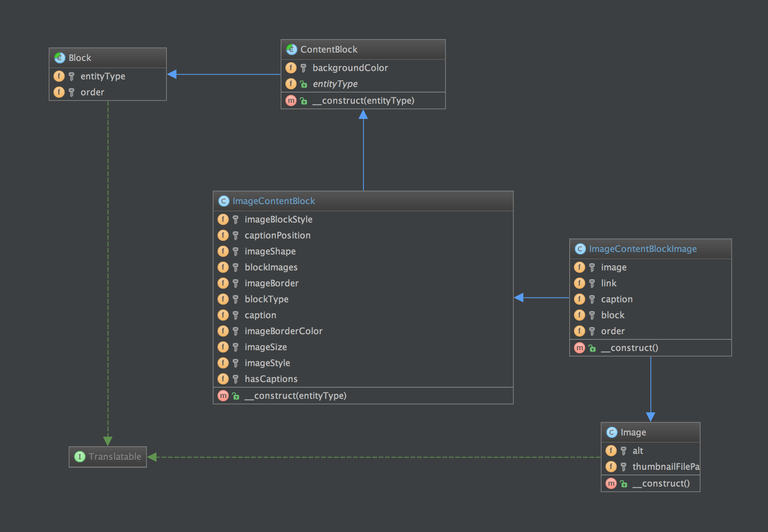The height and width of the screenshot is (532, 768).
Task: Click method icon of Image __construct()
Action: 611,483
